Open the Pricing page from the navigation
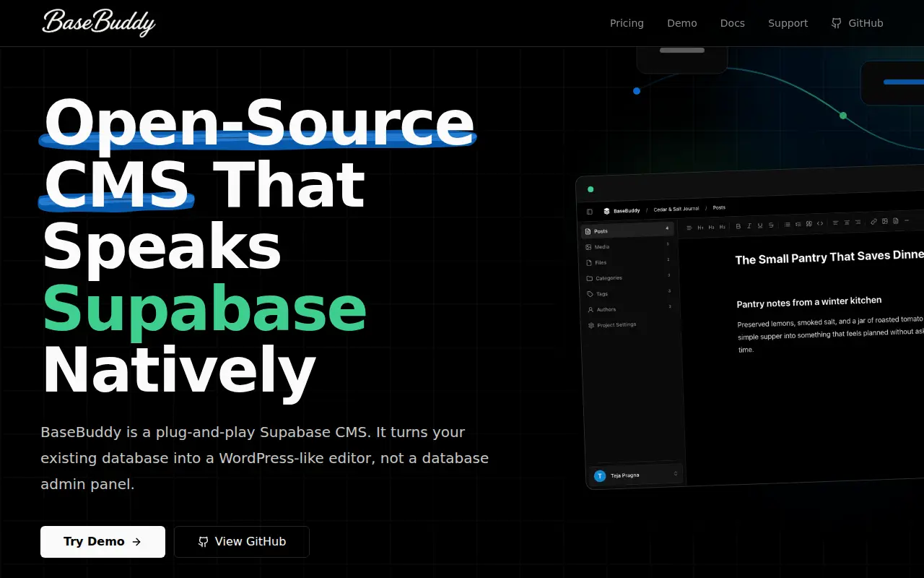Image resolution: width=924 pixels, height=578 pixels. click(x=627, y=23)
